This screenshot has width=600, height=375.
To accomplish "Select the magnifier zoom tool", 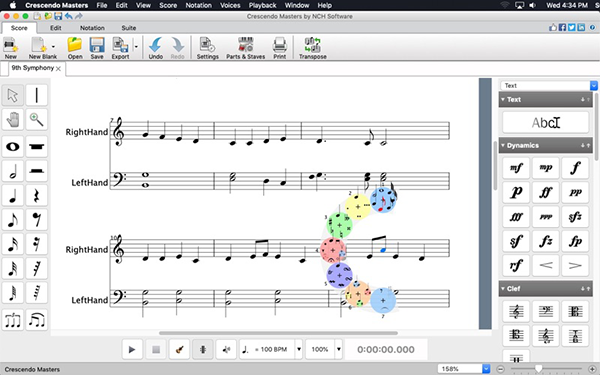I will click(37, 119).
